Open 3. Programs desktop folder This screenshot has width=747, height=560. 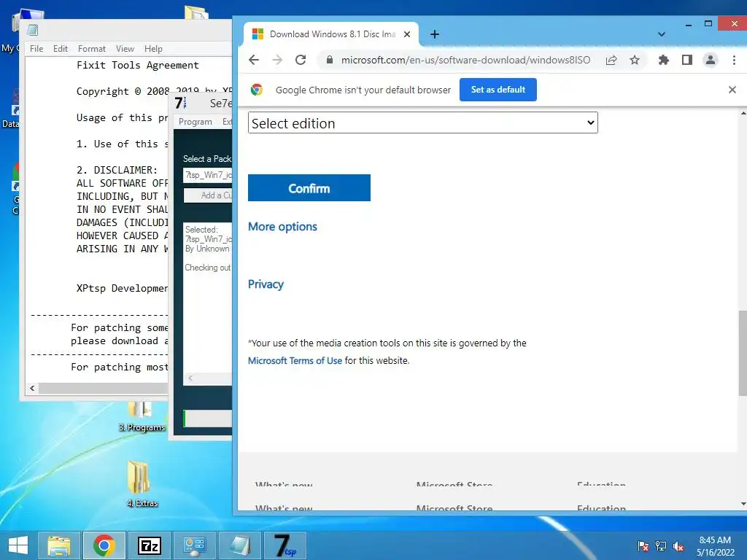(142, 416)
